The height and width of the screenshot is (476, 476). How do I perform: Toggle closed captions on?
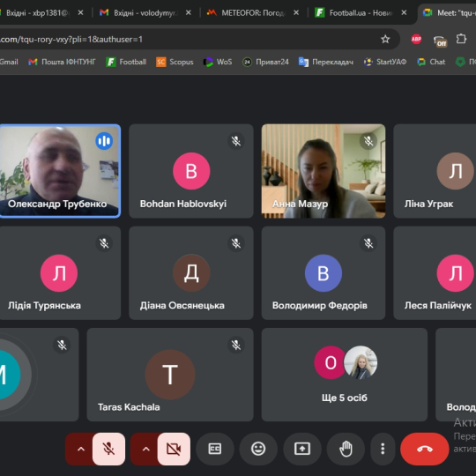point(215,449)
